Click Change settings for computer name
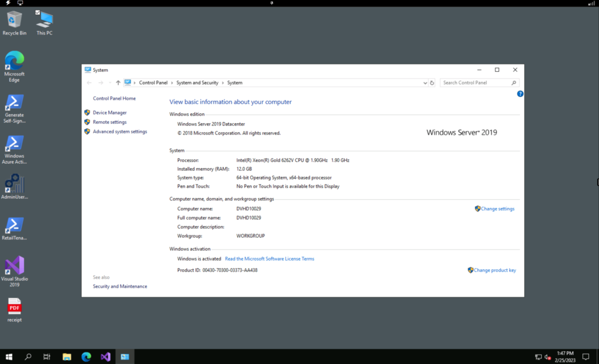 tap(497, 209)
